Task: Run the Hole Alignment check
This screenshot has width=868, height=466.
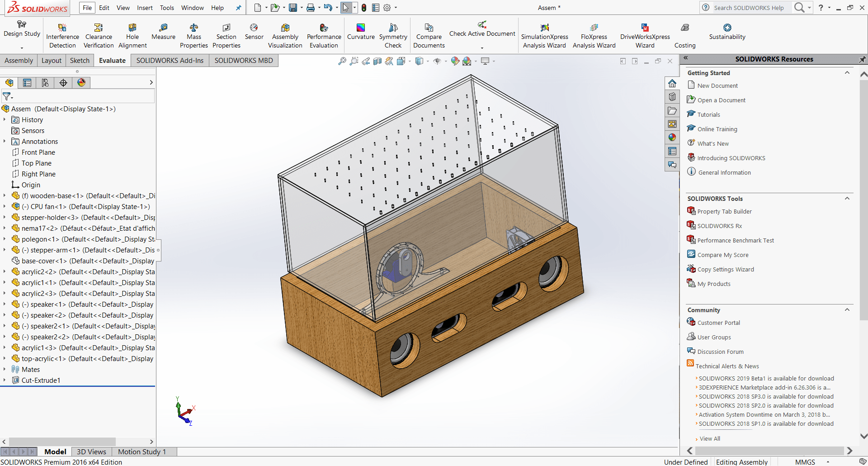Action: tap(132, 36)
